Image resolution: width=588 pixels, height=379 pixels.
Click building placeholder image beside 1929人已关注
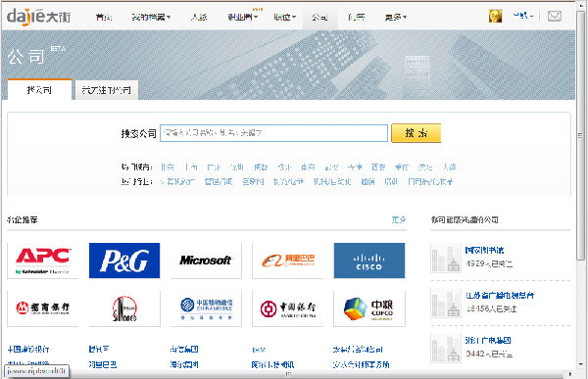(446, 258)
